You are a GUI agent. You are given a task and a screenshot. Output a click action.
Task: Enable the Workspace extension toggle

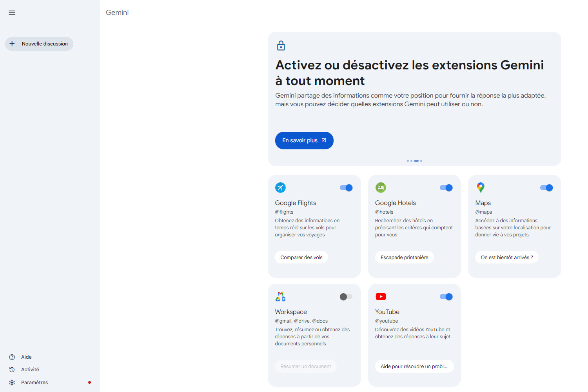346,297
